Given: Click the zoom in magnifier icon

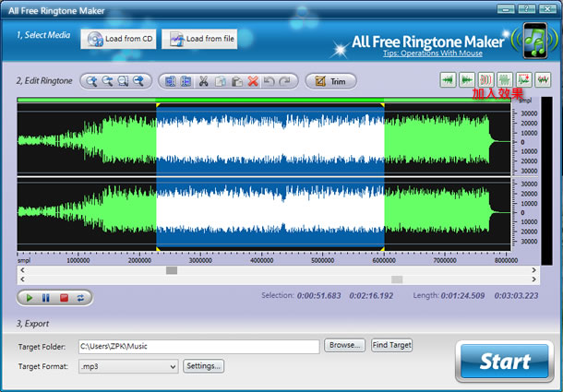Looking at the screenshot, I should [92, 81].
